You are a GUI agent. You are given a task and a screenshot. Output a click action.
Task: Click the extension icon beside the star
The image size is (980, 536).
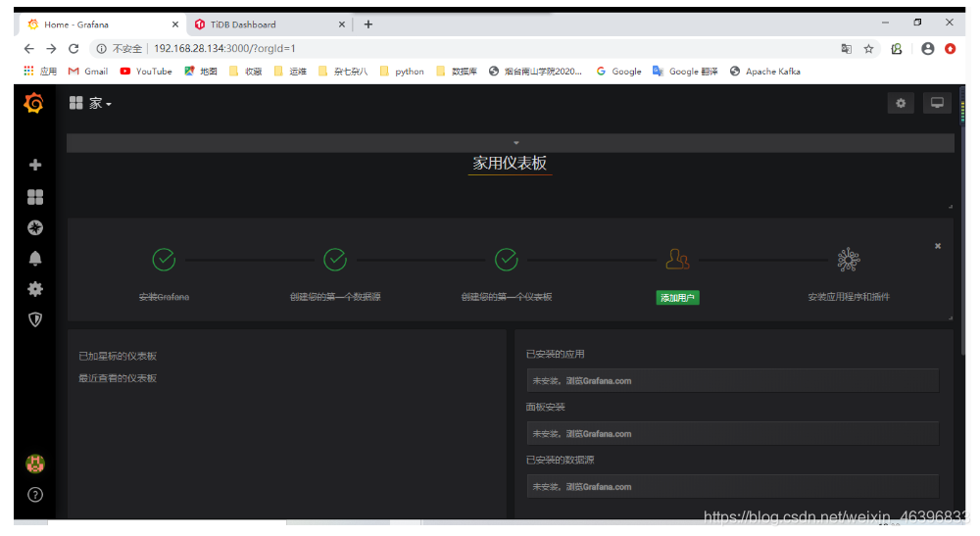[x=897, y=49]
